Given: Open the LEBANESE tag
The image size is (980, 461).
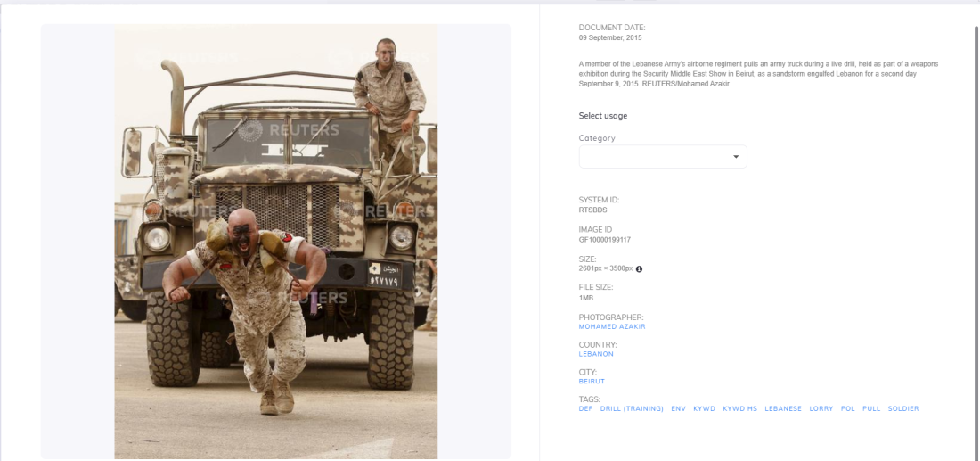Looking at the screenshot, I should 783,408.
